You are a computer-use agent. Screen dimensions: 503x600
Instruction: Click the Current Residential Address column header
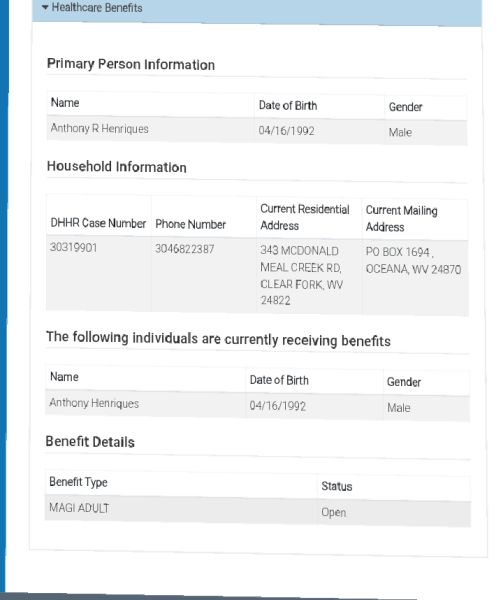[x=304, y=217]
